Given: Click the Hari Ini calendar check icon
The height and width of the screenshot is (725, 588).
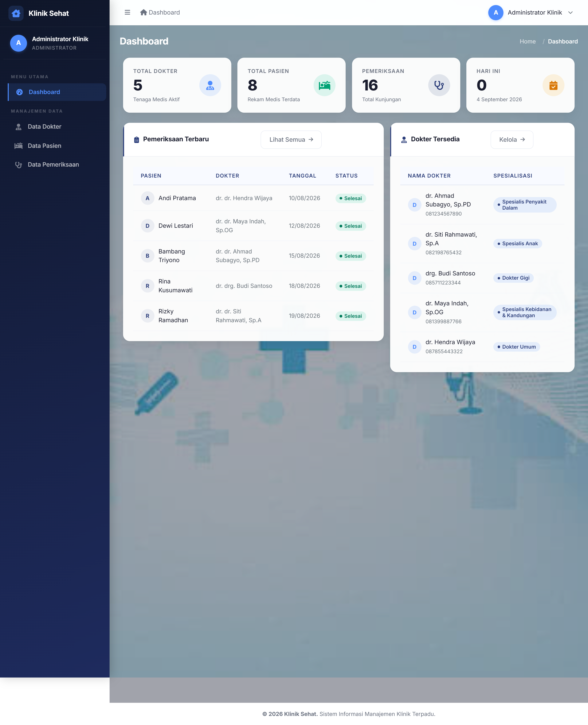Looking at the screenshot, I should [553, 85].
